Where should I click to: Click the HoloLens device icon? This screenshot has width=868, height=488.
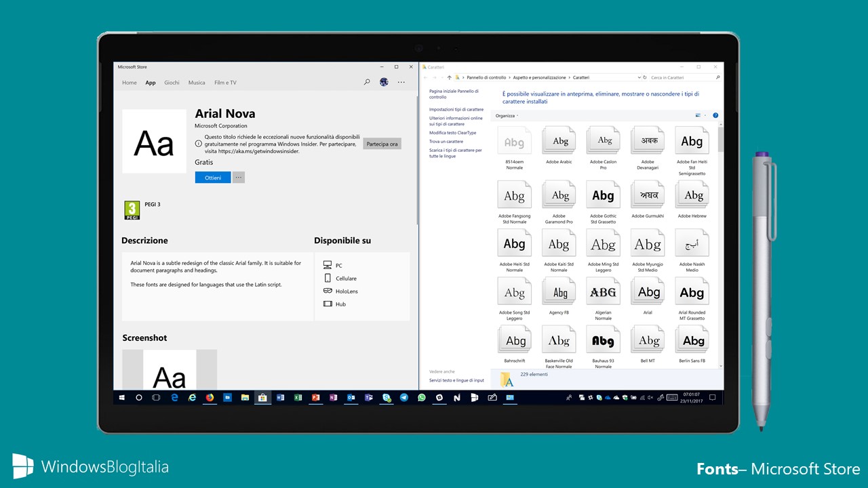coord(328,291)
